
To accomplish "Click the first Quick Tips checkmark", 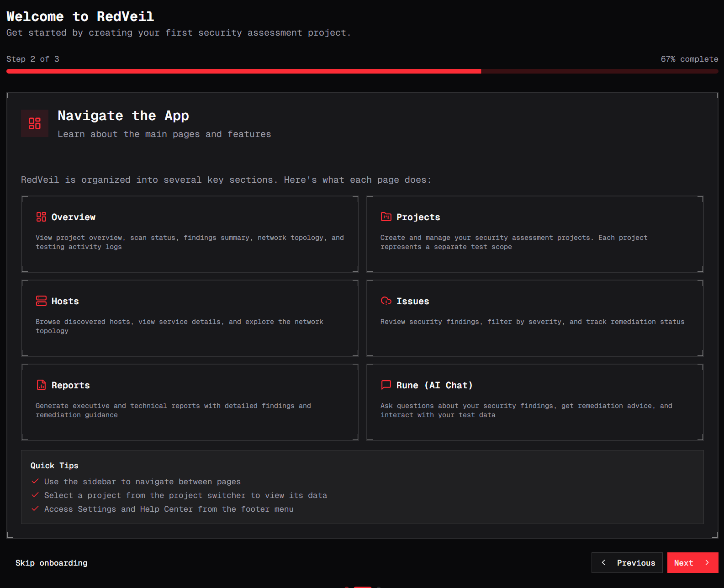I will pos(35,481).
